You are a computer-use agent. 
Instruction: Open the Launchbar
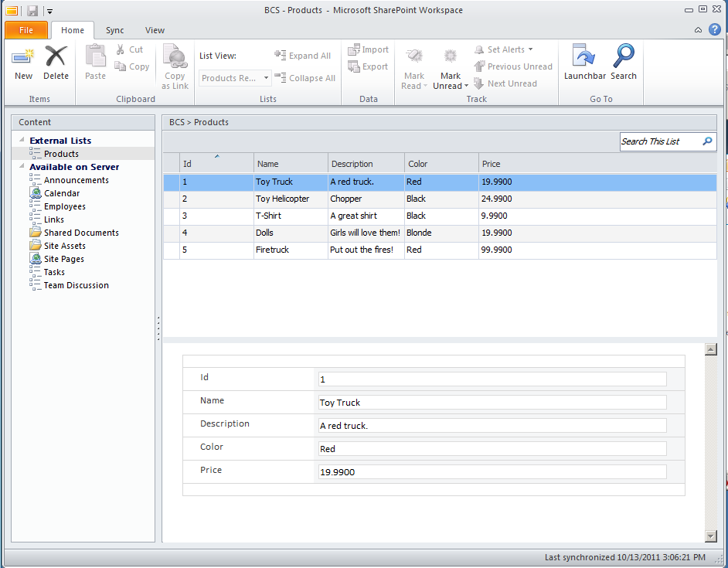pos(584,63)
